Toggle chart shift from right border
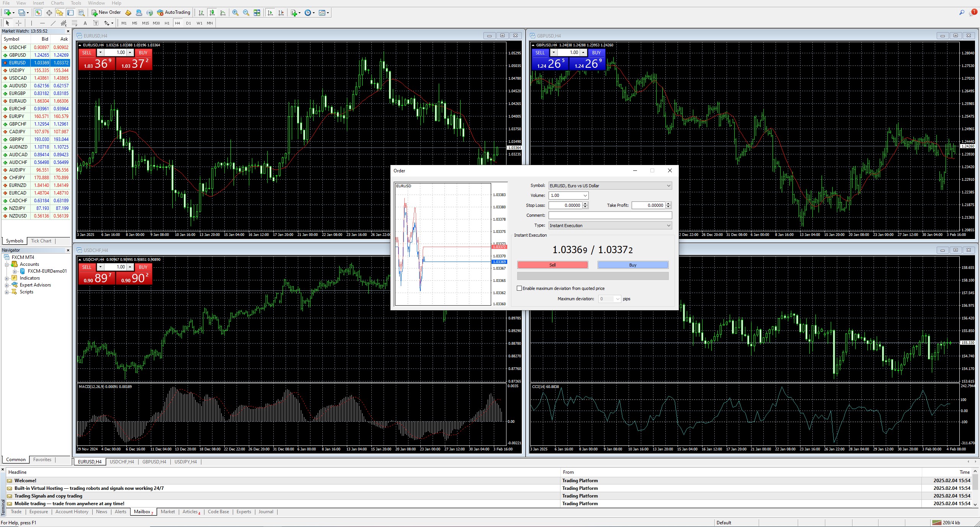Viewport: 980px width, 527px height. 281,13
